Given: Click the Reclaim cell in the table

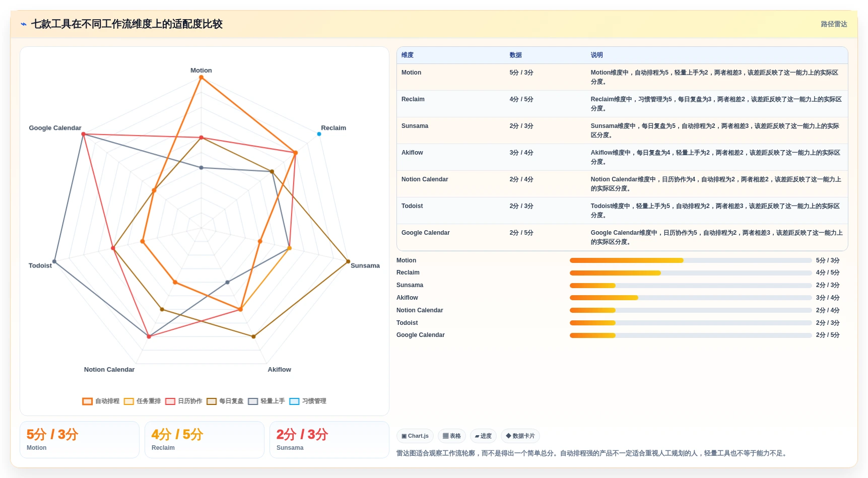Looking at the screenshot, I should coord(413,99).
